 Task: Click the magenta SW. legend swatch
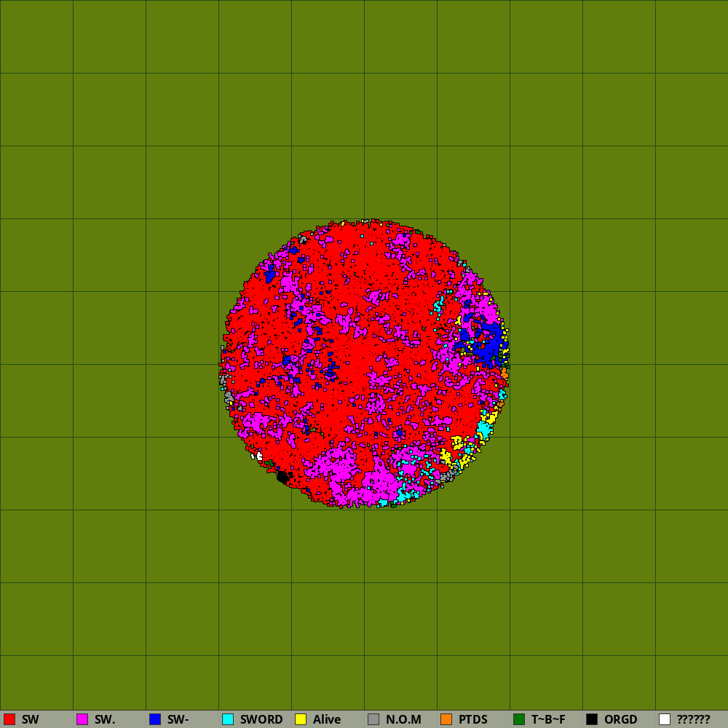click(82, 719)
